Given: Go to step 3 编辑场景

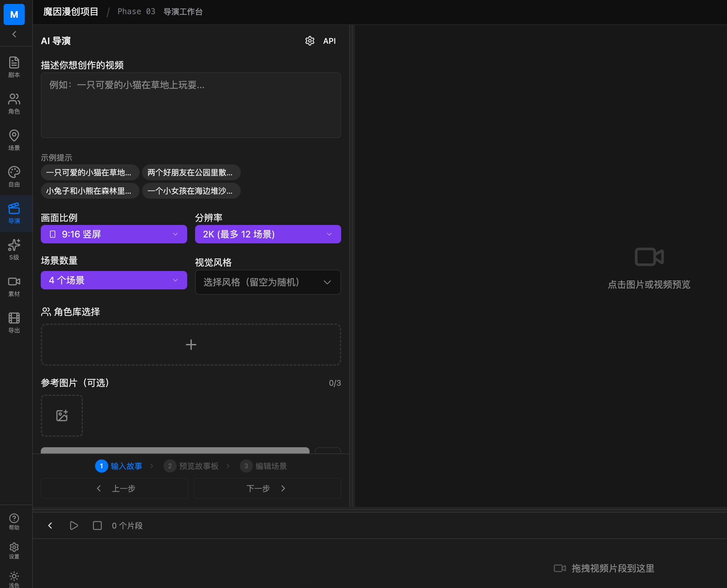Looking at the screenshot, I should click(x=263, y=466).
